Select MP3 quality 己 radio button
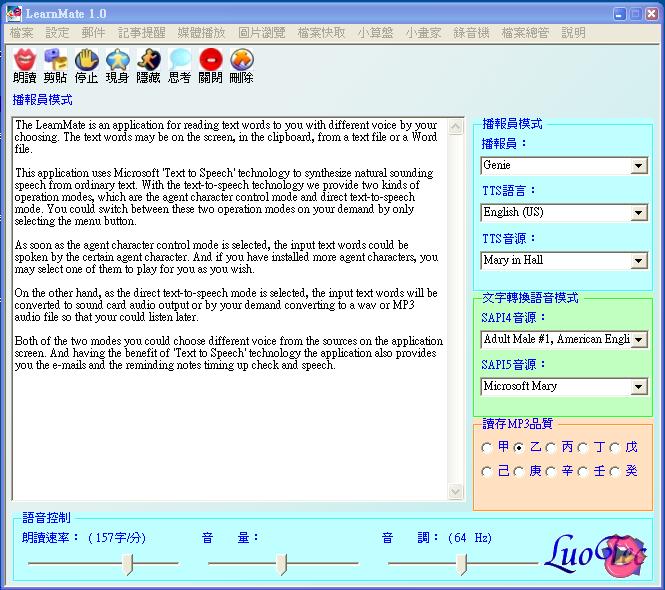The width and height of the screenshot is (665, 590). tap(487, 472)
